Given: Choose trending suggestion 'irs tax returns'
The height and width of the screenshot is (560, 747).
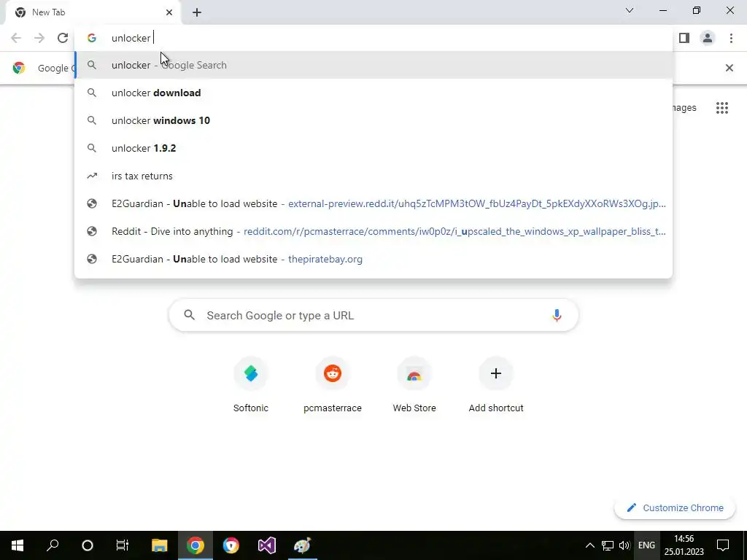Looking at the screenshot, I should [374, 176].
